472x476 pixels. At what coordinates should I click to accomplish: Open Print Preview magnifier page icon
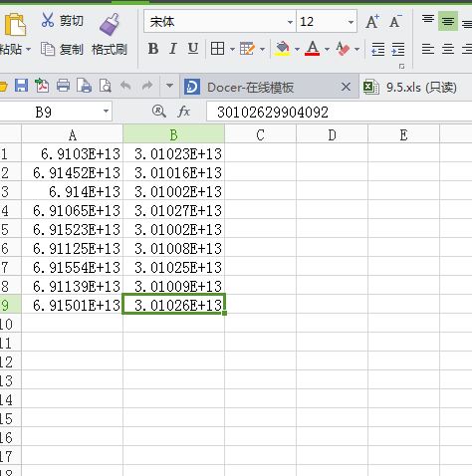(x=106, y=86)
